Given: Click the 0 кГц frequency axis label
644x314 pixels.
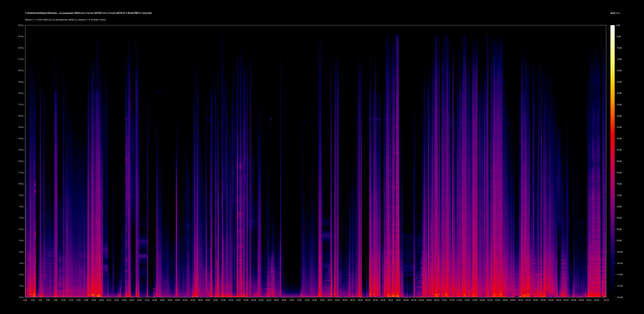Looking at the screenshot, I should click(x=21, y=297).
